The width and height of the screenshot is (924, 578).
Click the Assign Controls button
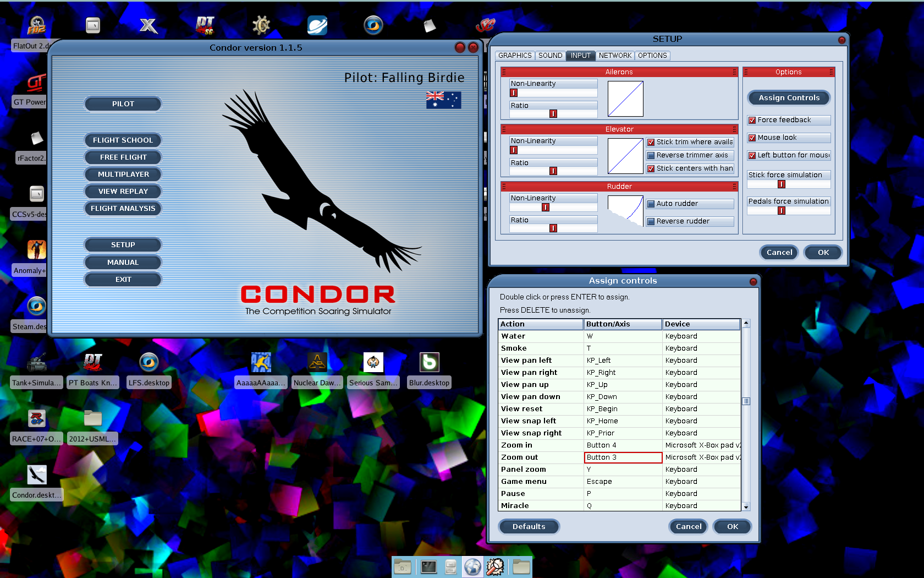click(789, 98)
